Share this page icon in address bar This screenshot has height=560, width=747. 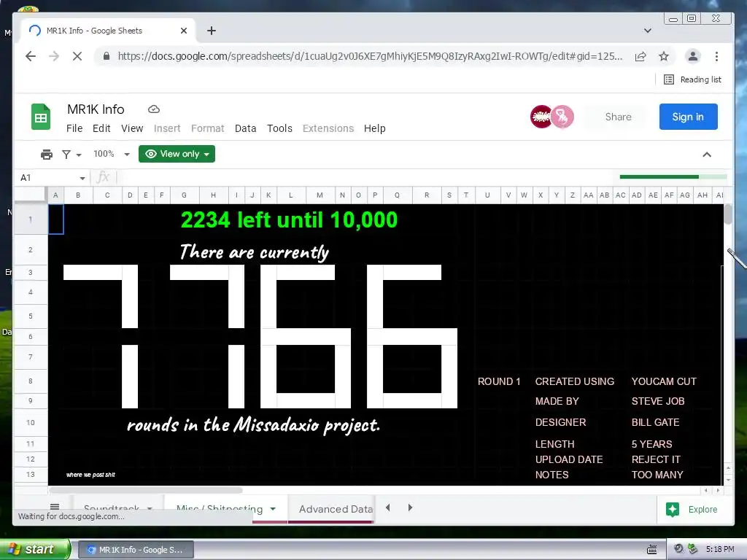pos(640,56)
